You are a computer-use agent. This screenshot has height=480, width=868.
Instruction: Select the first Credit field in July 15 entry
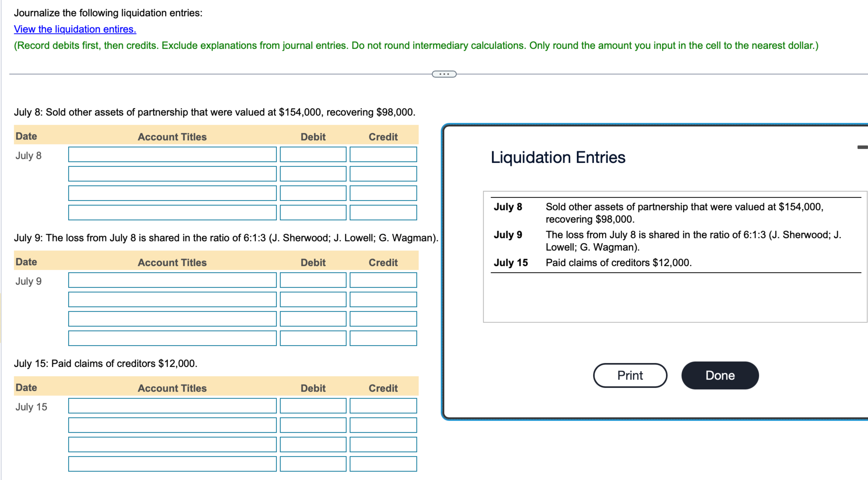[x=383, y=406]
